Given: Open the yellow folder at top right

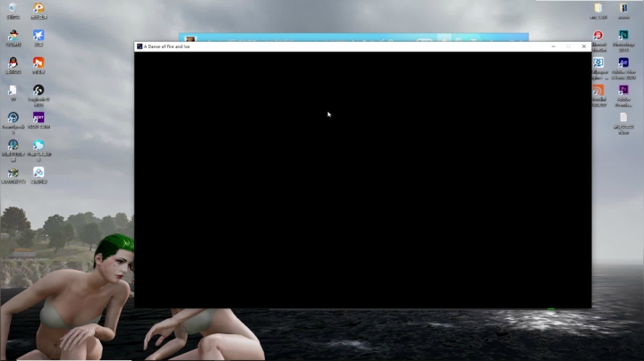Looking at the screenshot, I should pos(598,8).
